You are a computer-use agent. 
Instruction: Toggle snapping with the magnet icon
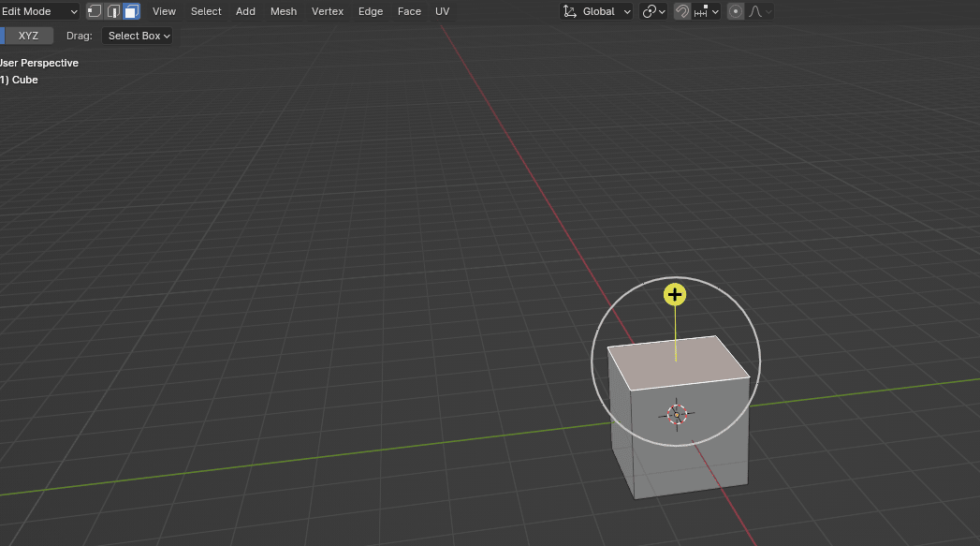(x=682, y=11)
